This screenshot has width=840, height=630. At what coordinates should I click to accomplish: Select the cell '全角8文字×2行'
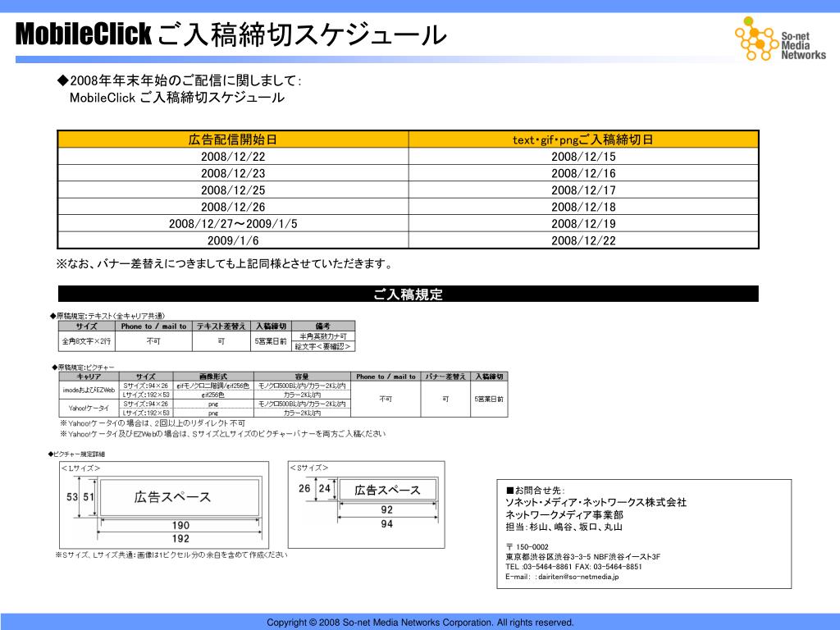pyautogui.click(x=86, y=340)
